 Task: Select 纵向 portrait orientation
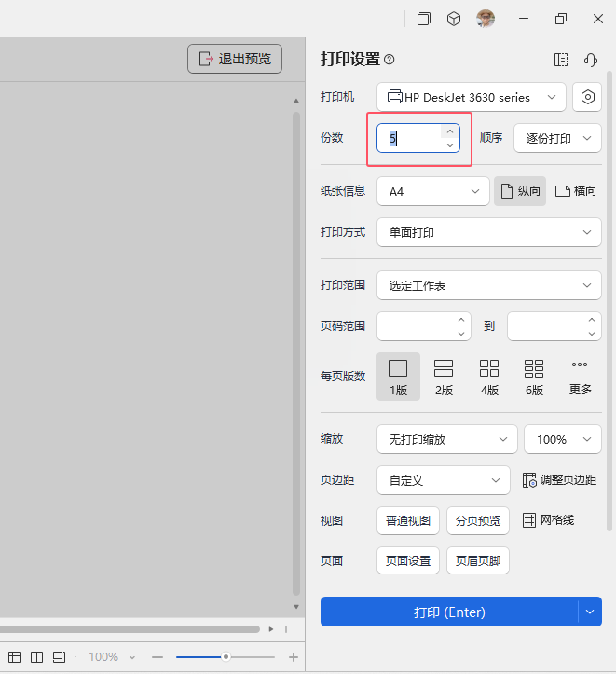(x=520, y=191)
